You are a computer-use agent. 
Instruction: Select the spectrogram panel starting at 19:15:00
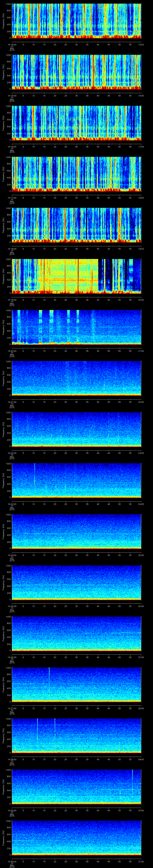(77, 72)
